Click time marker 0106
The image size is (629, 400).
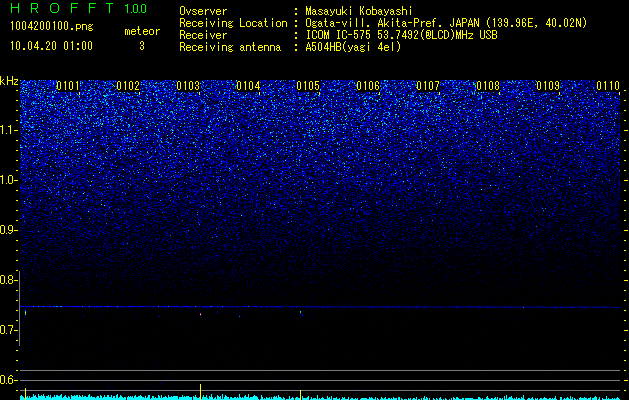point(368,86)
